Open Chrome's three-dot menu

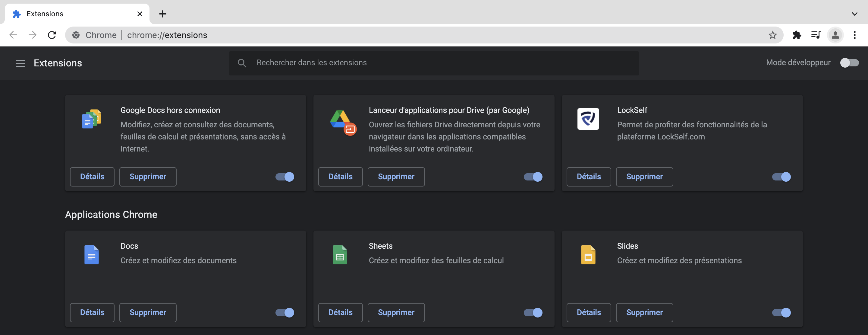pos(854,35)
